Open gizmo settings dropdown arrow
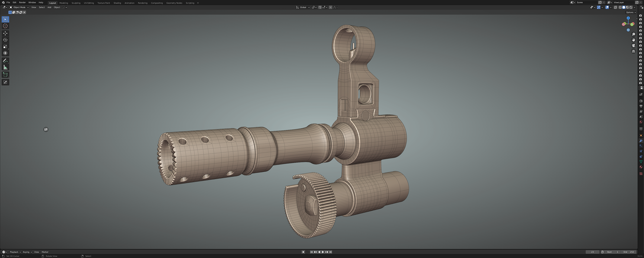 click(x=602, y=7)
